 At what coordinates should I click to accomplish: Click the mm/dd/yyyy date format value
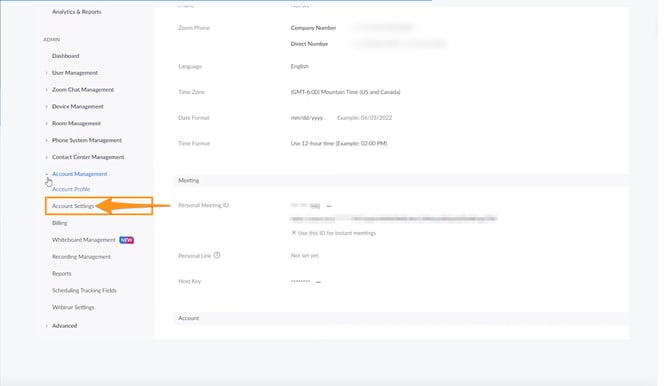(307, 118)
